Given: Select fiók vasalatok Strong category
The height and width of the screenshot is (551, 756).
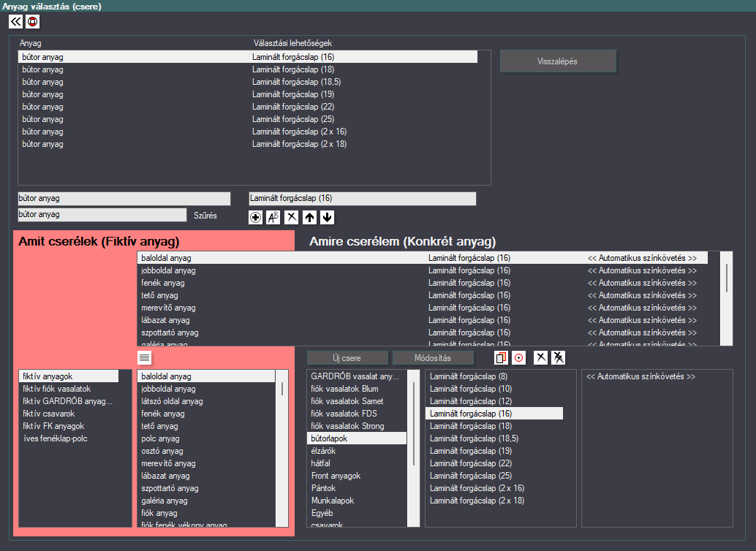Looking at the screenshot, I should tap(357, 426).
